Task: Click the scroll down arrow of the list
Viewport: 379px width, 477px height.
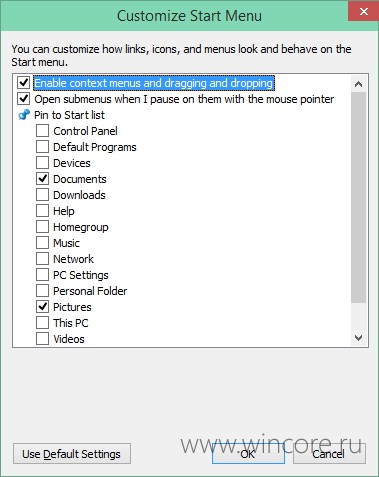Action: point(359,338)
